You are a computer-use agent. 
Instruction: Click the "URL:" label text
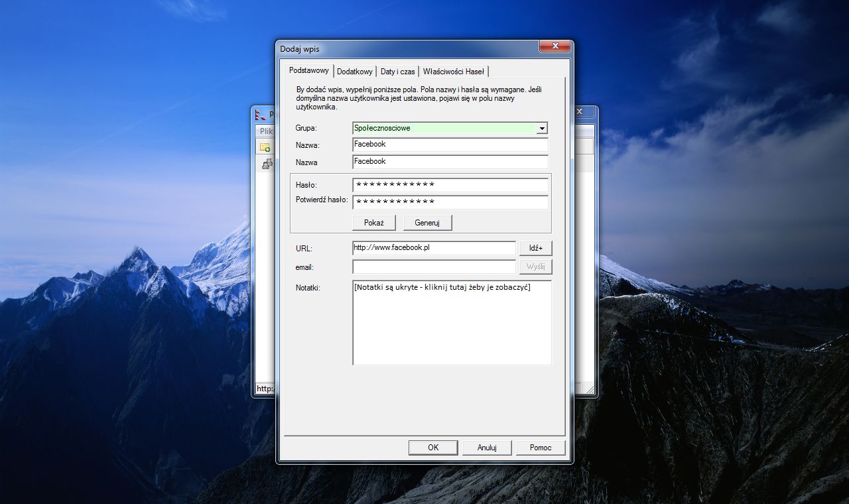[304, 249]
